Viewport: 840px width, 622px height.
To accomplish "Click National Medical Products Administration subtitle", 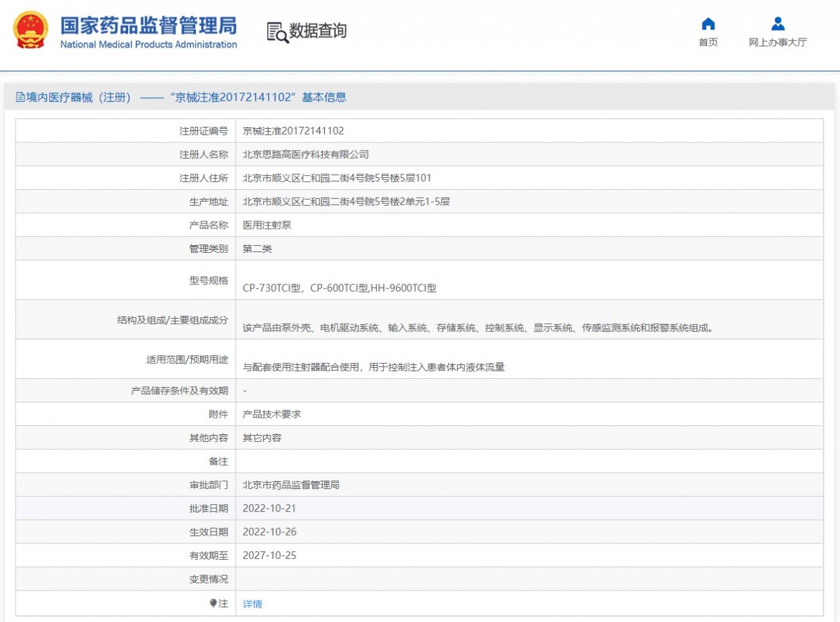I will coord(148,45).
